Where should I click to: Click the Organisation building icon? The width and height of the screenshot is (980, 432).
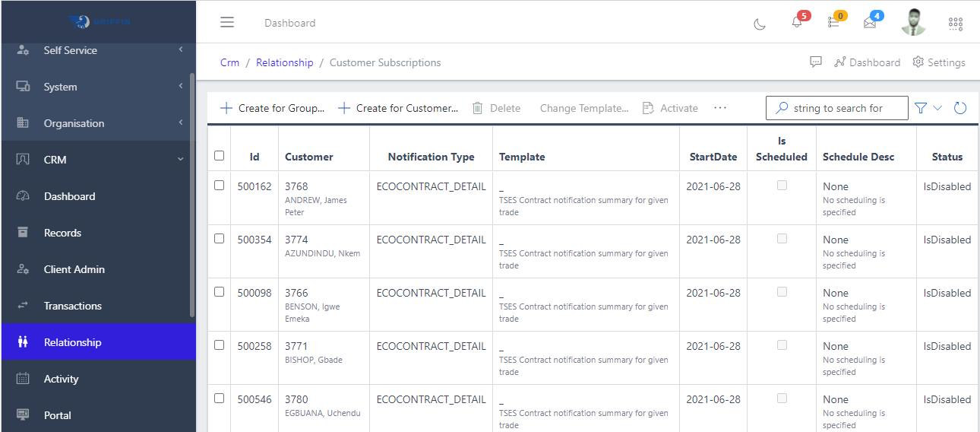tap(23, 123)
